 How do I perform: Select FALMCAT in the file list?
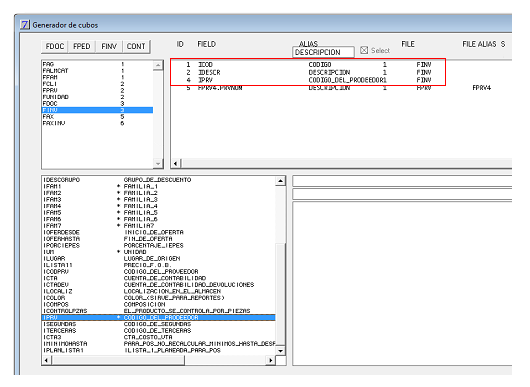tap(97, 71)
